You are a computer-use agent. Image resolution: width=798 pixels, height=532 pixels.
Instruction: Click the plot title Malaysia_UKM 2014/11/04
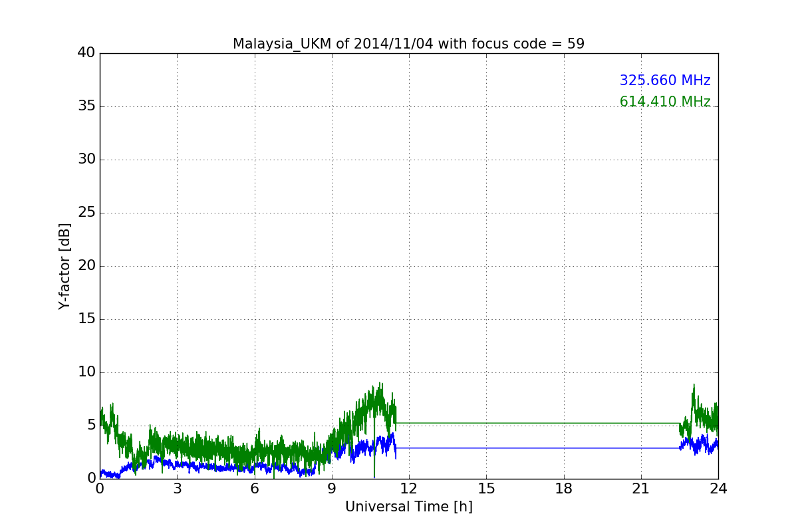point(408,44)
